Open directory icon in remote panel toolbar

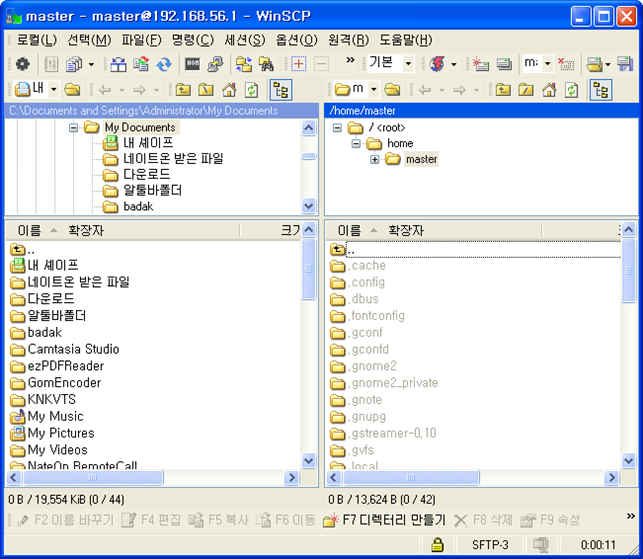click(x=392, y=89)
